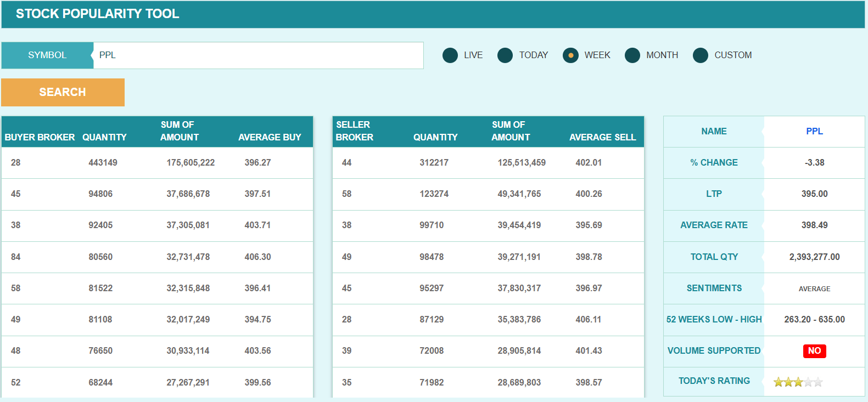Click the AVERAGE SELL column header

[x=602, y=137]
